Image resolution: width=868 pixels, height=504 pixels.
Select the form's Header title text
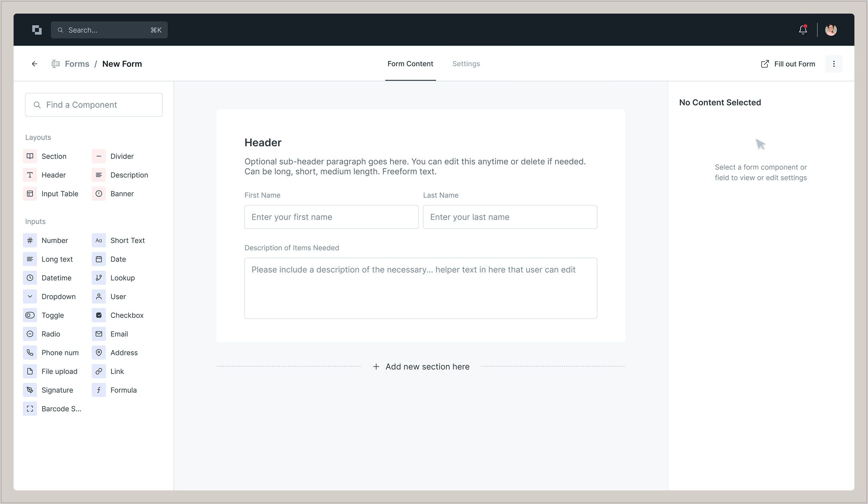263,143
